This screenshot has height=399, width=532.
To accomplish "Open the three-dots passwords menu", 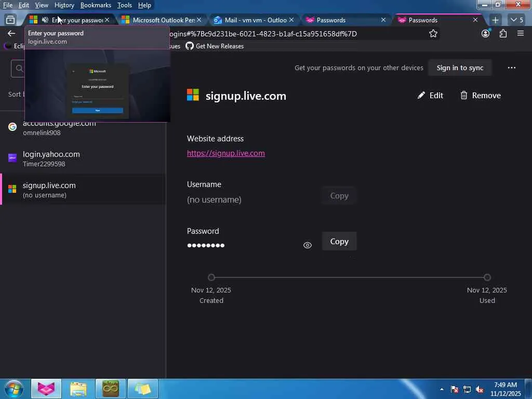I will tap(512, 68).
